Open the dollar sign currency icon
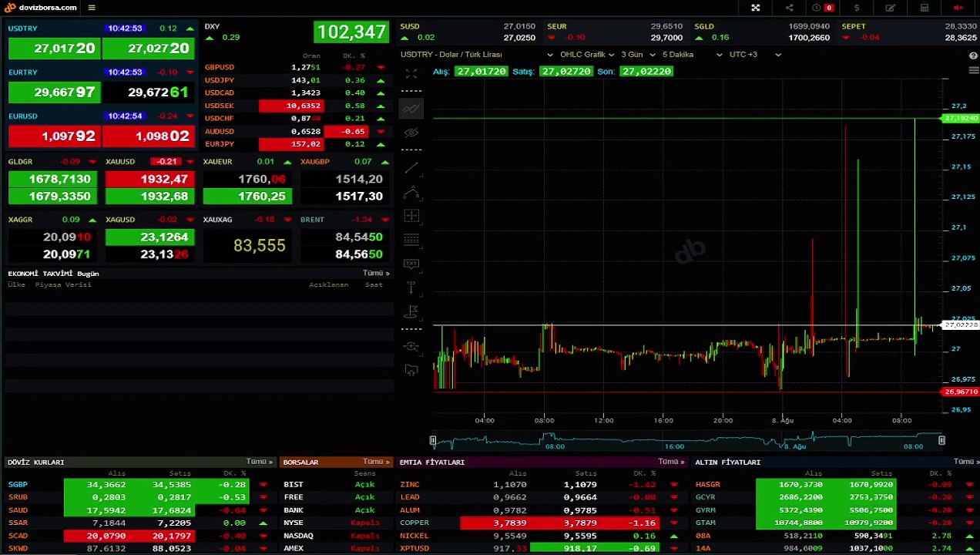The image size is (980, 555). tap(857, 8)
